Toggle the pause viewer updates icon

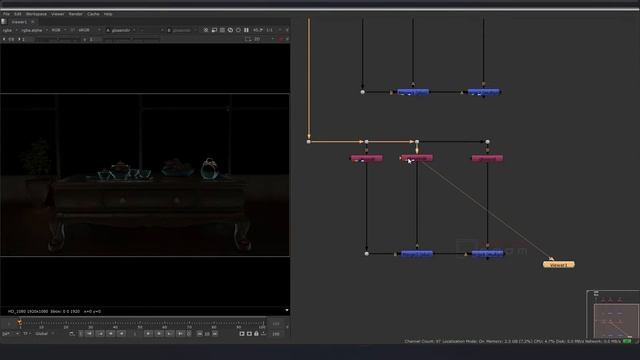246,30
